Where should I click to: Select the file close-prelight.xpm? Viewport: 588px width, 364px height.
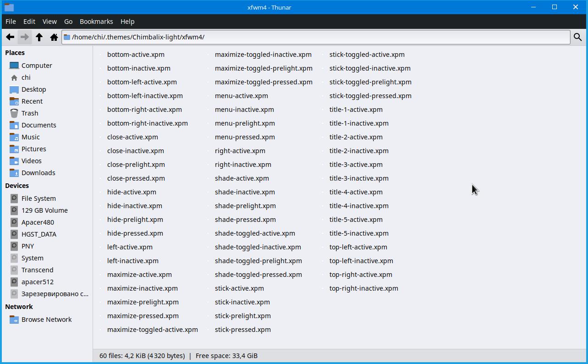(x=136, y=165)
